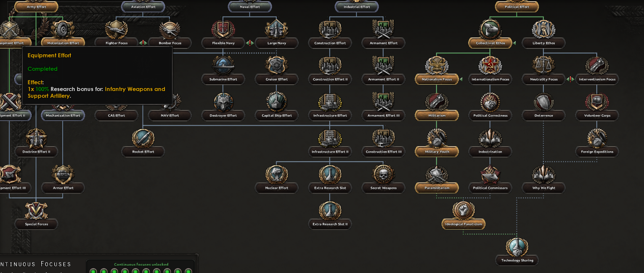The height and width of the screenshot is (273, 644).
Task: Click the Special Forces focus icon
Action: (36, 211)
